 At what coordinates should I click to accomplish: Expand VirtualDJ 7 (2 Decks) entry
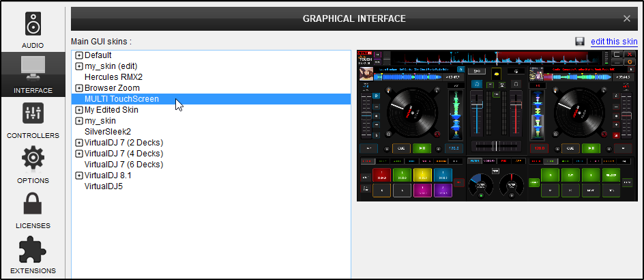click(79, 143)
